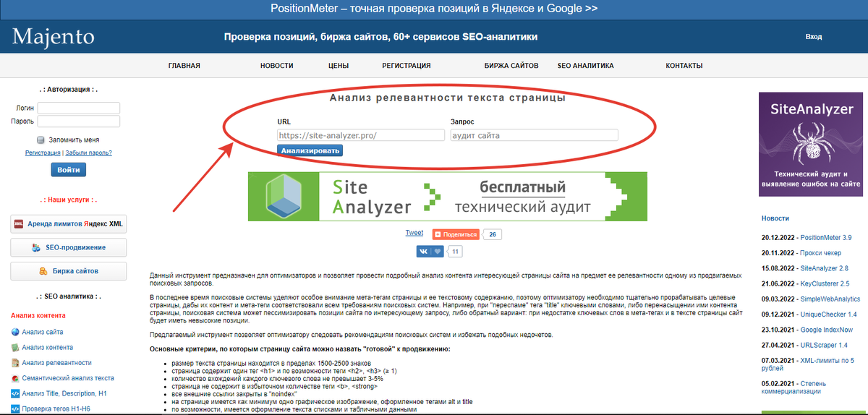Open the Семантический анализ текста sidebar link
The image size is (868, 415).
click(68, 378)
